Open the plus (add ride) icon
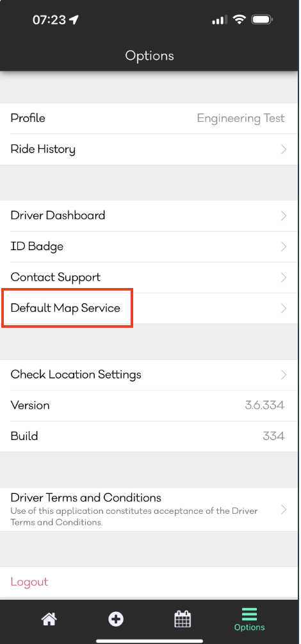This screenshot has height=644, width=301. point(116,619)
